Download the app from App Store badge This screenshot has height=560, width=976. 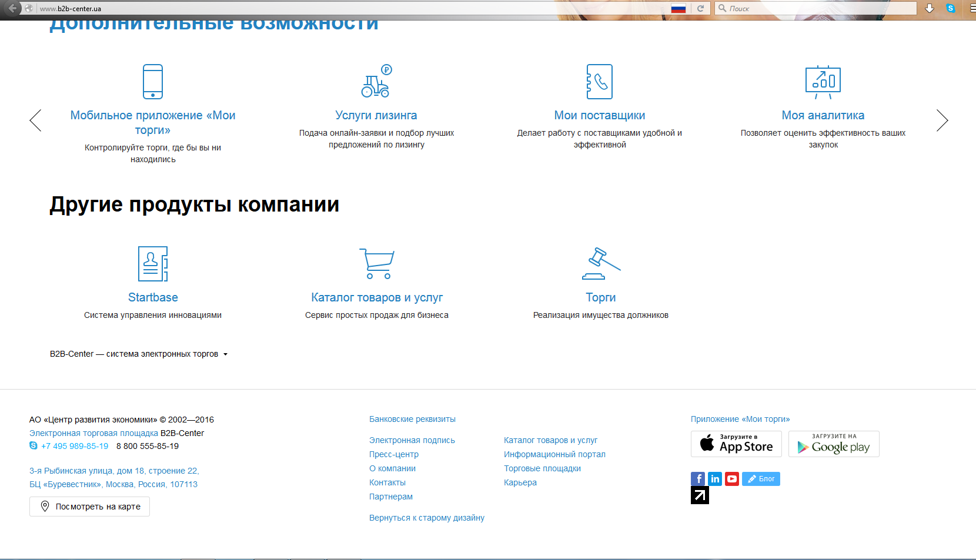pyautogui.click(x=736, y=444)
